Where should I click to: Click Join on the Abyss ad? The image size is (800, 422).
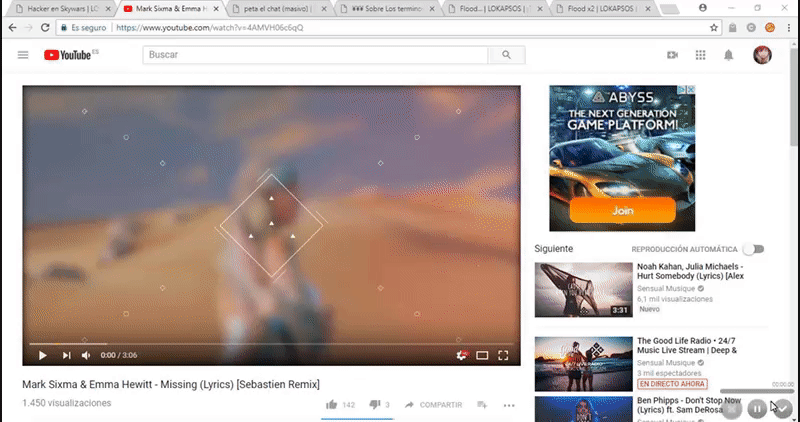coord(622,211)
